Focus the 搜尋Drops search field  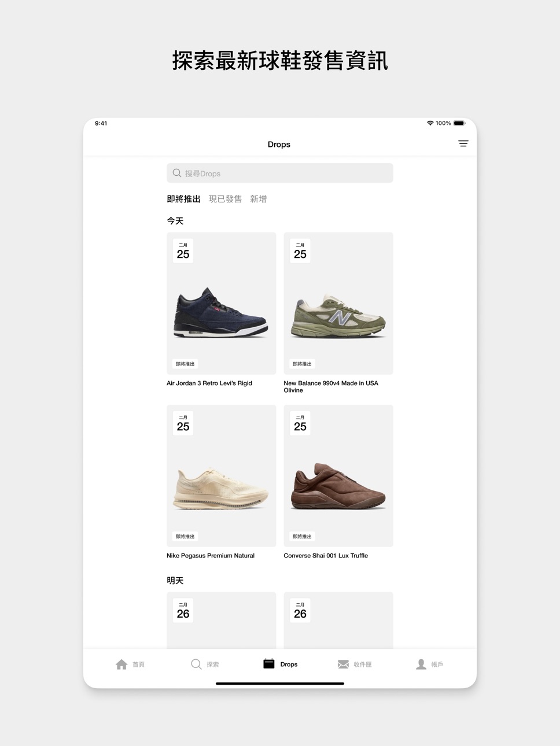[x=280, y=173]
